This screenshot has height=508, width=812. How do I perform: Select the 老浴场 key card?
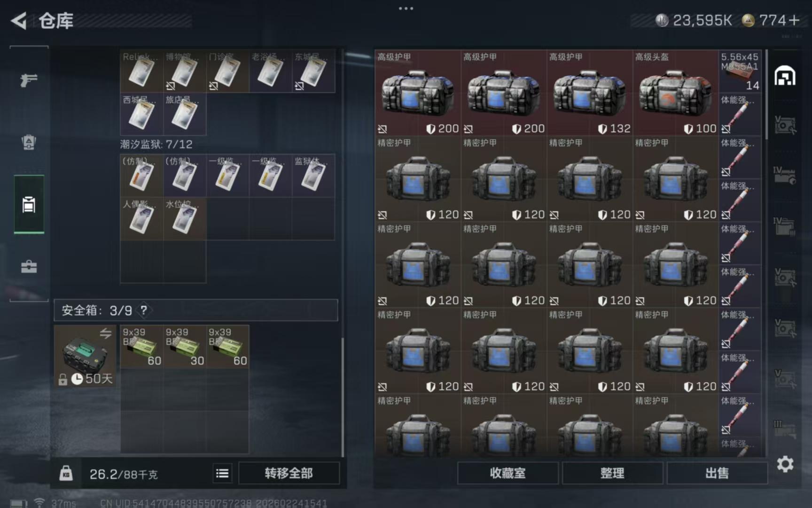point(271,71)
